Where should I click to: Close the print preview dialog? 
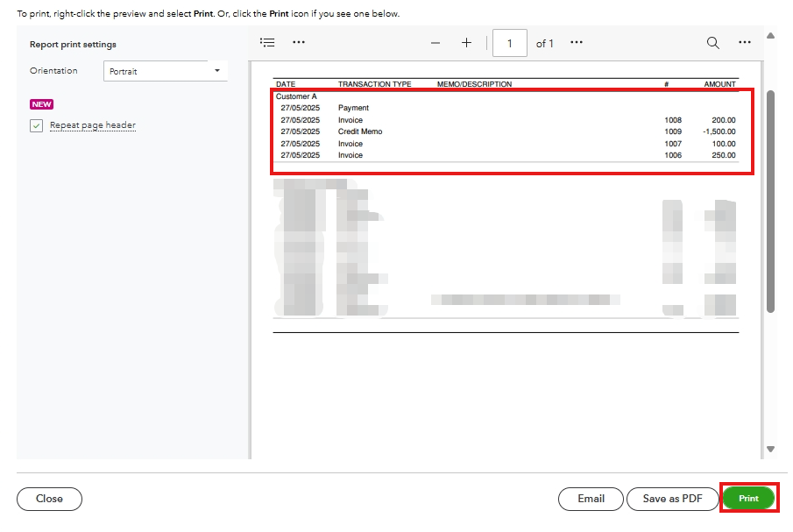(49, 499)
